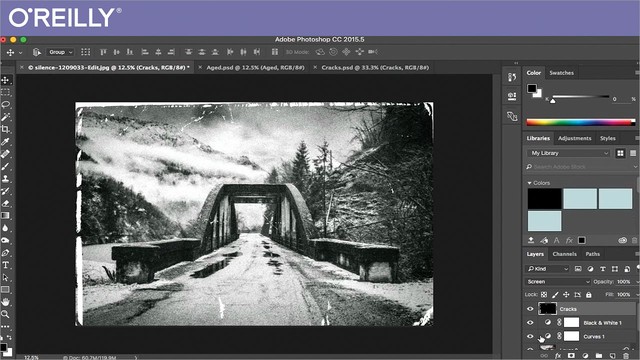The height and width of the screenshot is (360, 640).
Task: Open the Aged.psd document tab
Action: (x=256, y=67)
